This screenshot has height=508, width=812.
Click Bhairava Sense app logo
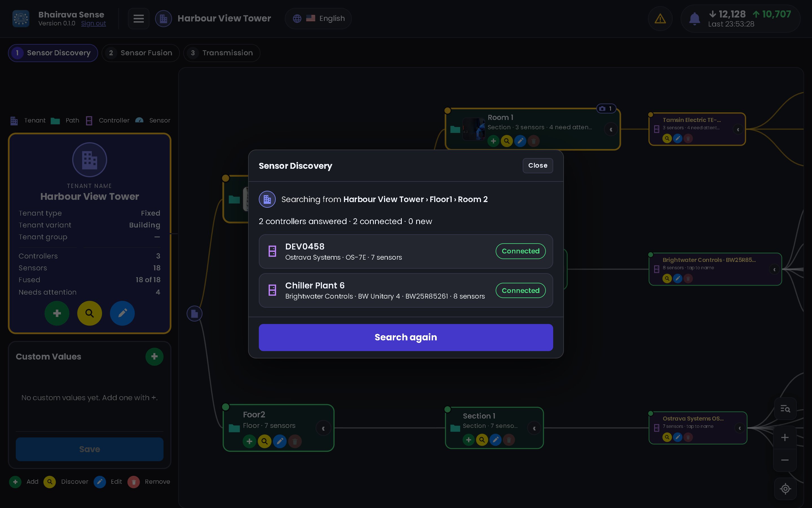(x=21, y=18)
